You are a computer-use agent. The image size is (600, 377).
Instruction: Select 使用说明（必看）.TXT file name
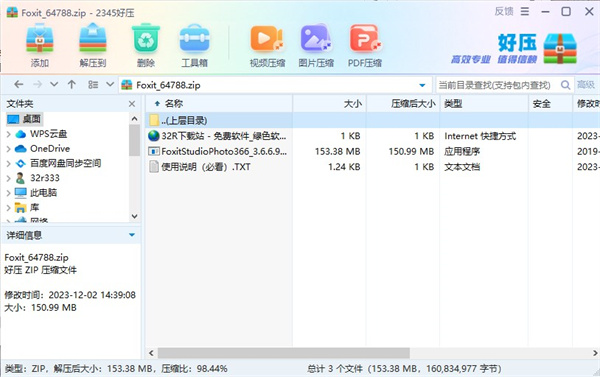coord(206,167)
